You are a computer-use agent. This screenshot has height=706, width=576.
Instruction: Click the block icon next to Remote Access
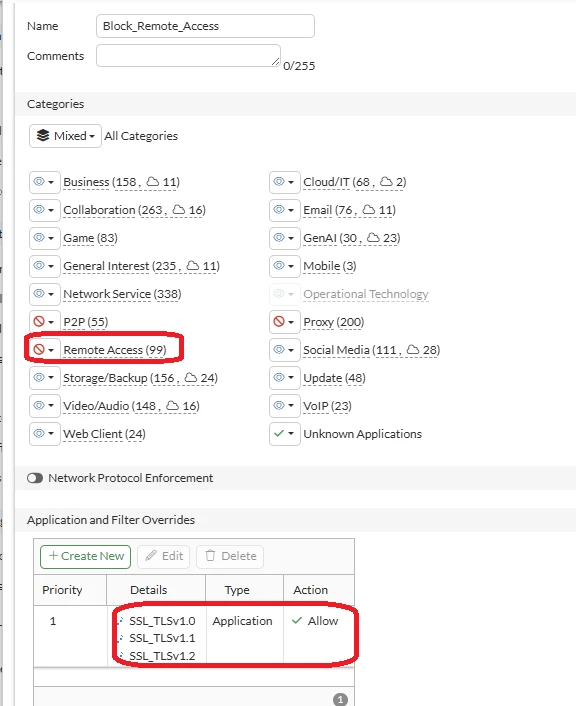(39, 349)
